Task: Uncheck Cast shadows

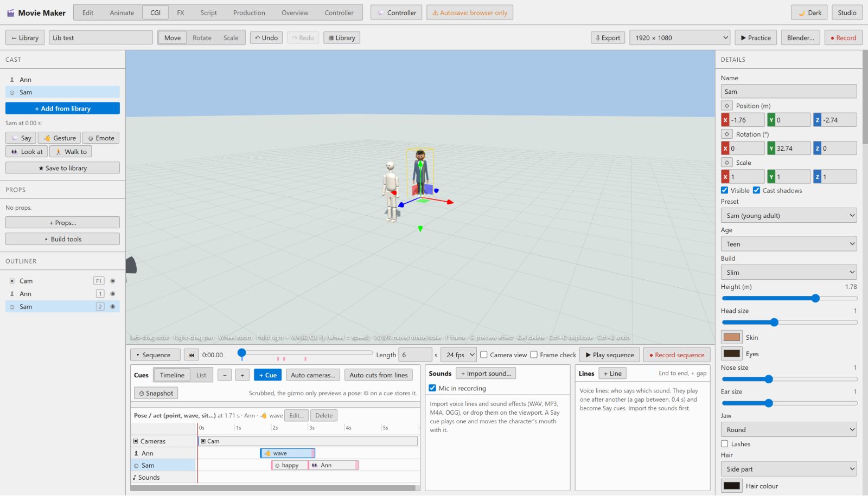Action: click(756, 190)
